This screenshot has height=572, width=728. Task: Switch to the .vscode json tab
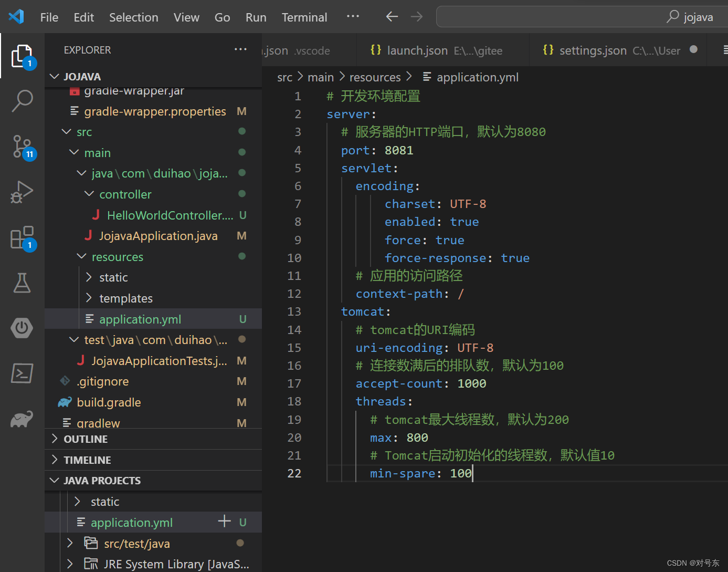click(309, 50)
